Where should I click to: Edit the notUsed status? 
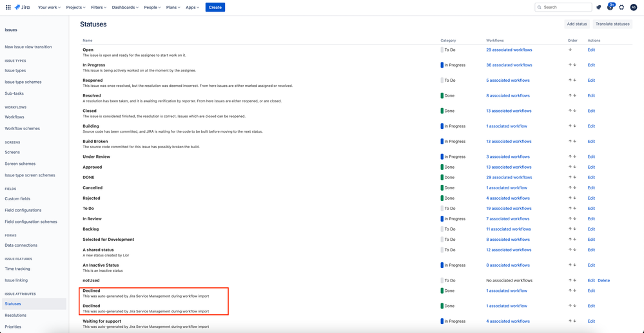pos(591,280)
